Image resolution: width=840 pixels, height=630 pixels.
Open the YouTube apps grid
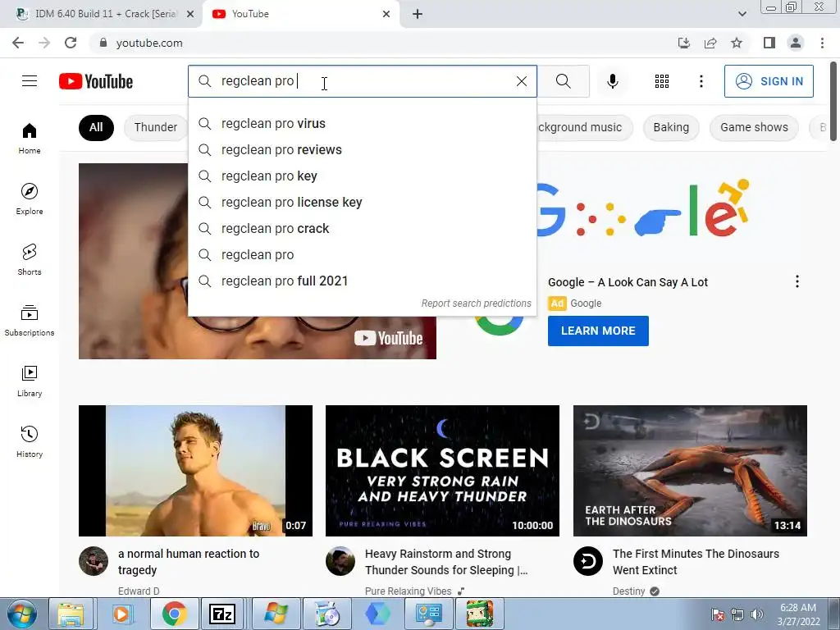click(662, 81)
